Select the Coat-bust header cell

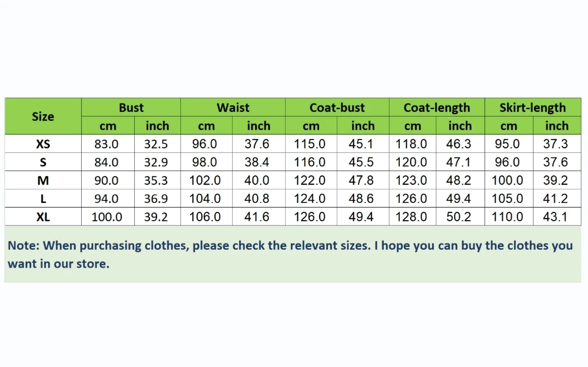[337, 107]
